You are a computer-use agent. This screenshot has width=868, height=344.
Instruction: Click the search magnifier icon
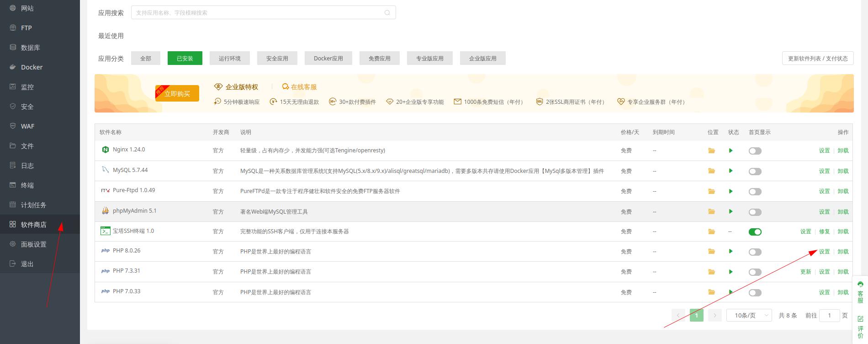click(x=387, y=13)
